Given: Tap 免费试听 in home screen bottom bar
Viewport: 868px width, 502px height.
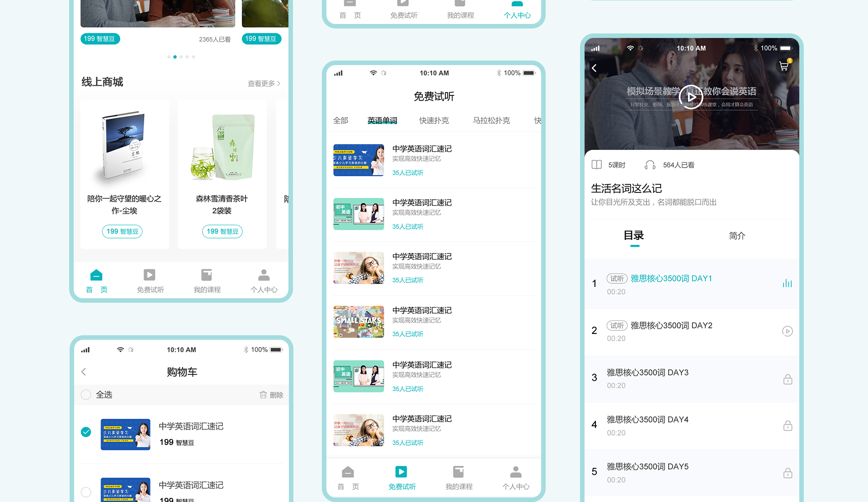Looking at the screenshot, I should click(x=150, y=281).
